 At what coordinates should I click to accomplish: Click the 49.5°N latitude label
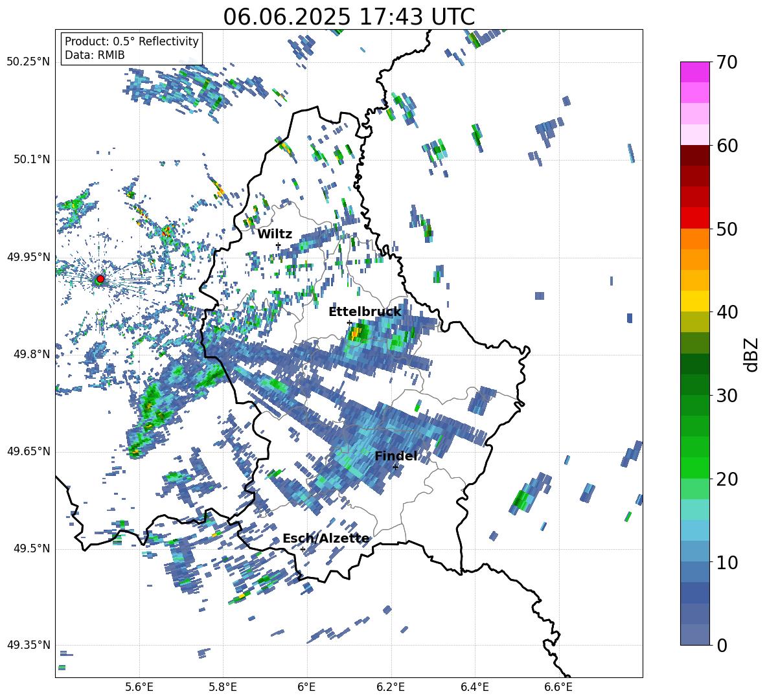31,548
